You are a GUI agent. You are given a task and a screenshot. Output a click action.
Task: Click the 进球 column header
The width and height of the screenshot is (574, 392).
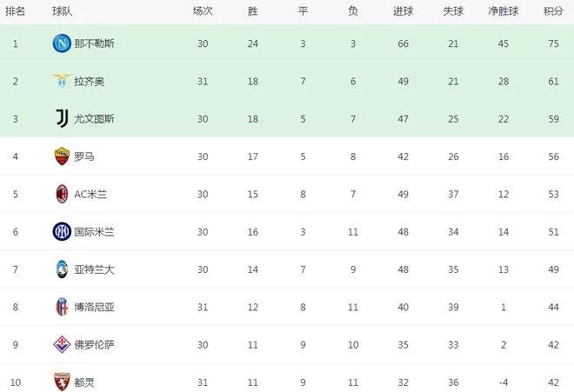tap(403, 11)
